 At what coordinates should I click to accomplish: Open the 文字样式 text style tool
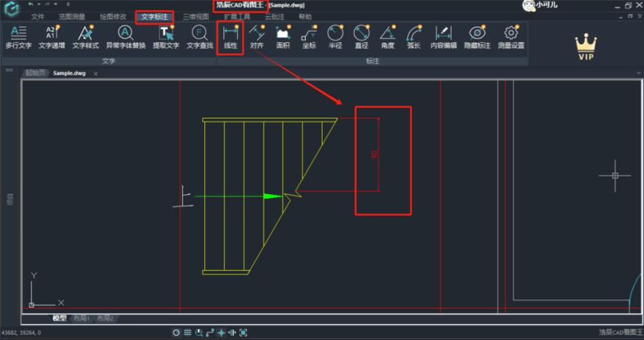click(x=86, y=38)
